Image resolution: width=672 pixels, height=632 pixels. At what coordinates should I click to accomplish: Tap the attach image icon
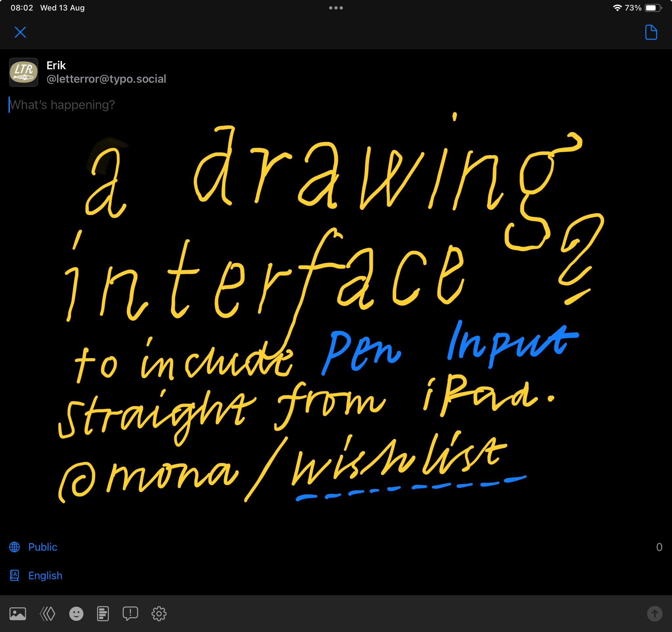[18, 613]
